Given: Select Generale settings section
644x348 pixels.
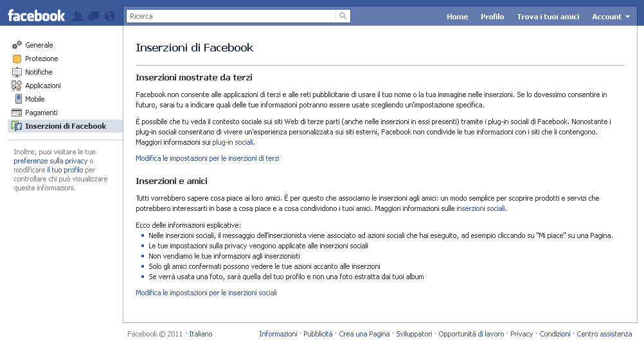Looking at the screenshot, I should click(x=39, y=45).
